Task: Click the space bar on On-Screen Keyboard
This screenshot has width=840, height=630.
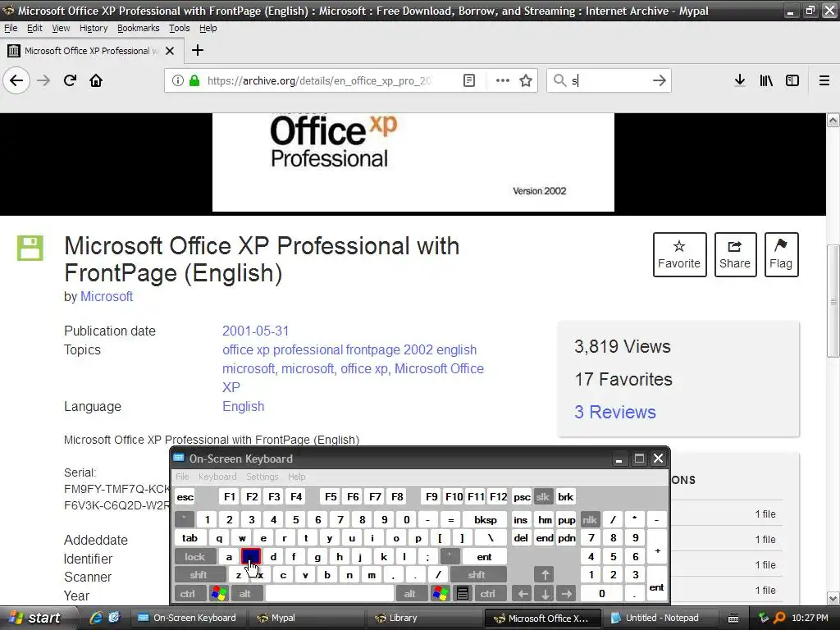Action: 330,594
